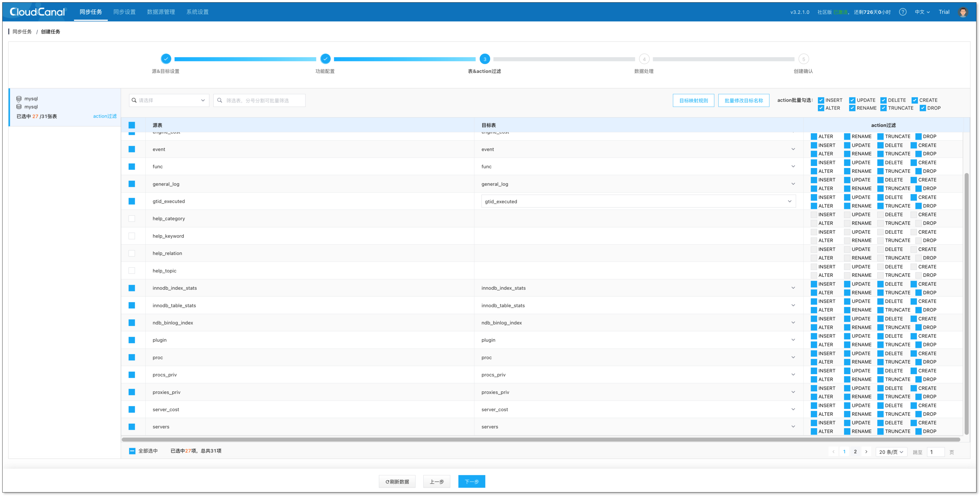Go to next page arrow
The height and width of the screenshot is (496, 980).
click(x=866, y=452)
